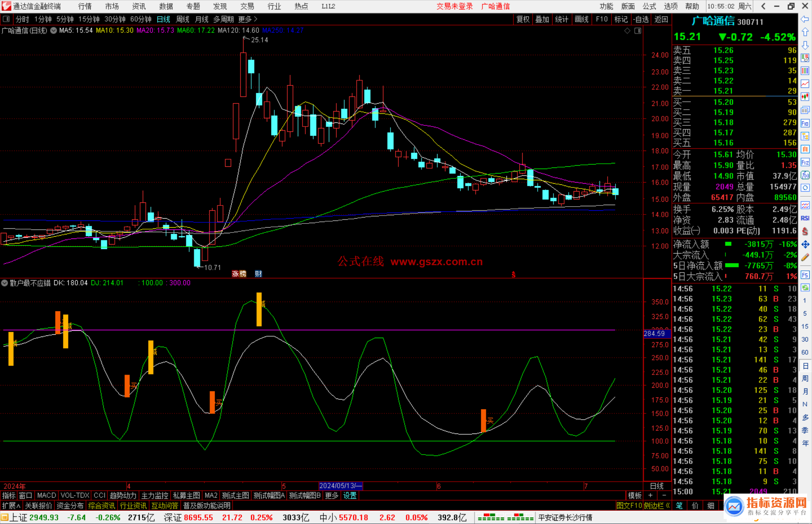Click the wavy multi-line chart sidebar icon

tap(805, 205)
